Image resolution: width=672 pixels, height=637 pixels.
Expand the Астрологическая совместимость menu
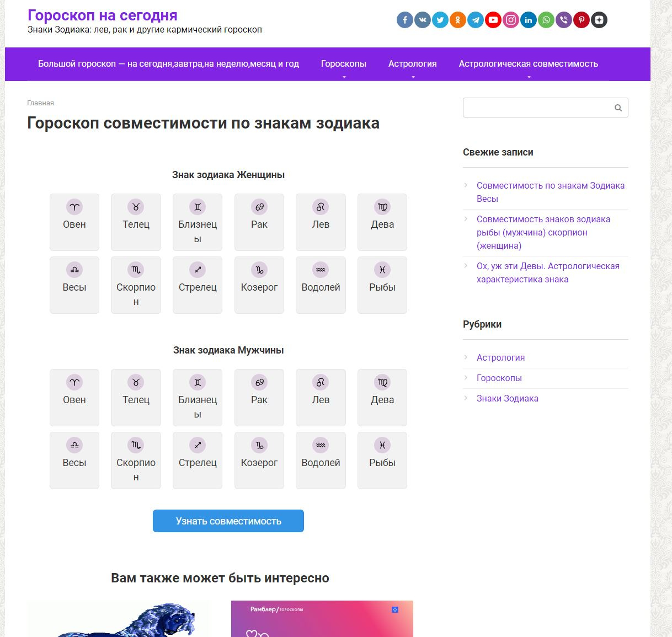coord(529,64)
